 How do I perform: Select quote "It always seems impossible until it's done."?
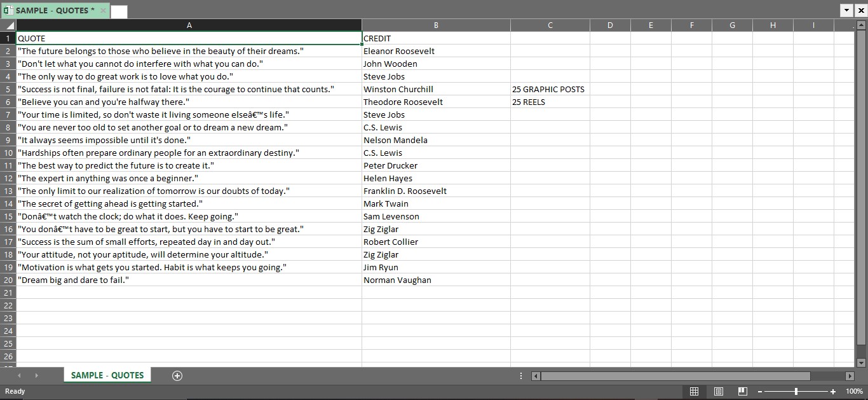[x=189, y=140]
